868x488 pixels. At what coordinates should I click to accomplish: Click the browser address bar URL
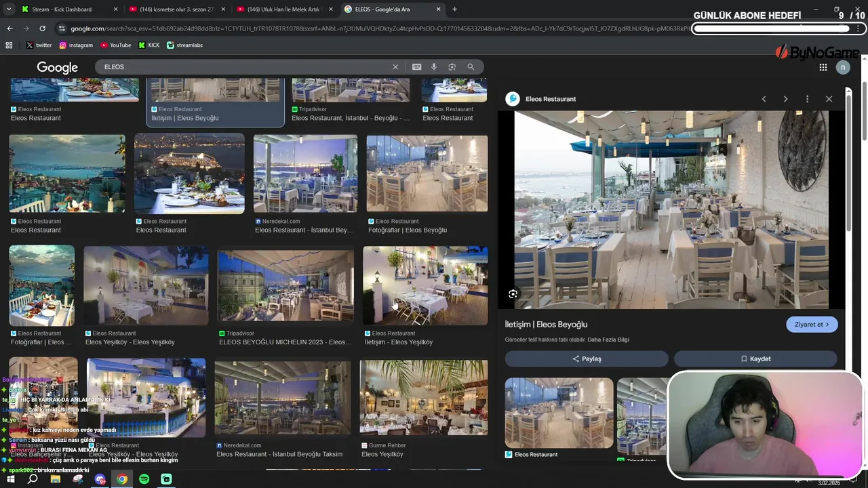pyautogui.click(x=378, y=28)
